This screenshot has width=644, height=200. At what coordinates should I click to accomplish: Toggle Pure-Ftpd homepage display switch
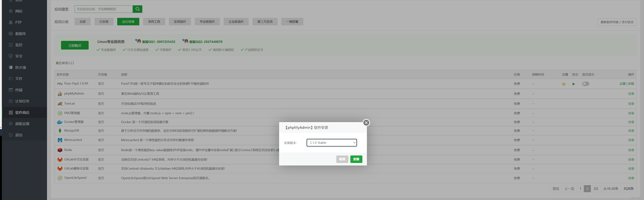(x=585, y=84)
